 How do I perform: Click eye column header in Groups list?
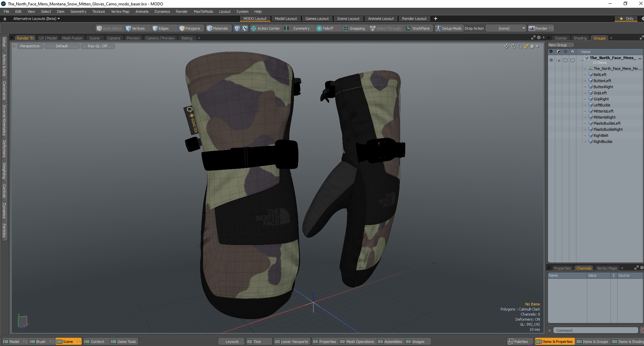point(551,52)
